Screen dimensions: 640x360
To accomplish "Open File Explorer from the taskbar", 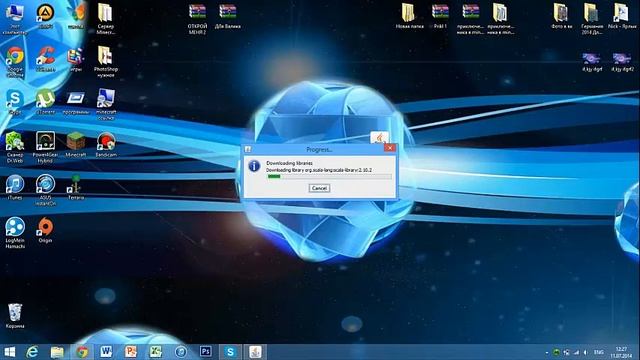I will point(57,352).
